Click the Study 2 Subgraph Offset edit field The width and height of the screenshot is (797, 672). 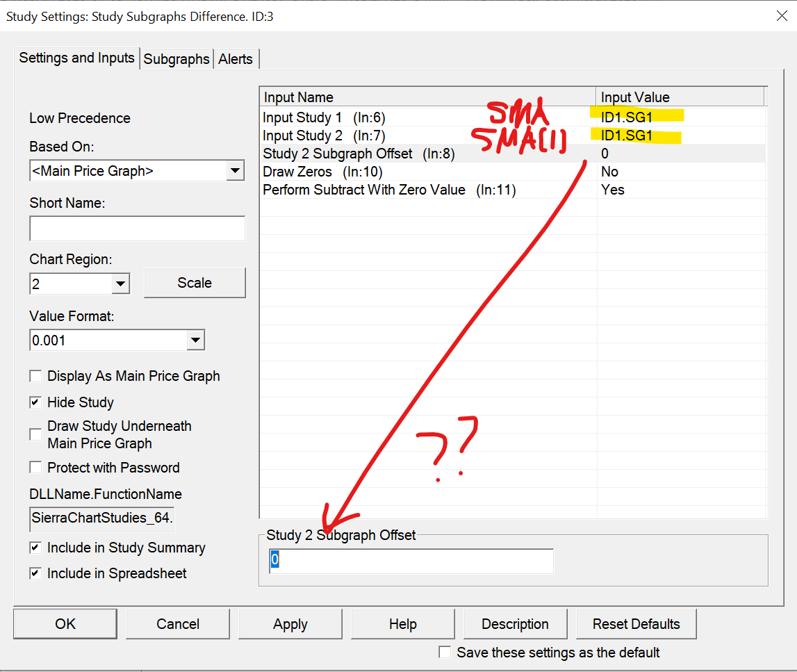pyautogui.click(x=411, y=561)
